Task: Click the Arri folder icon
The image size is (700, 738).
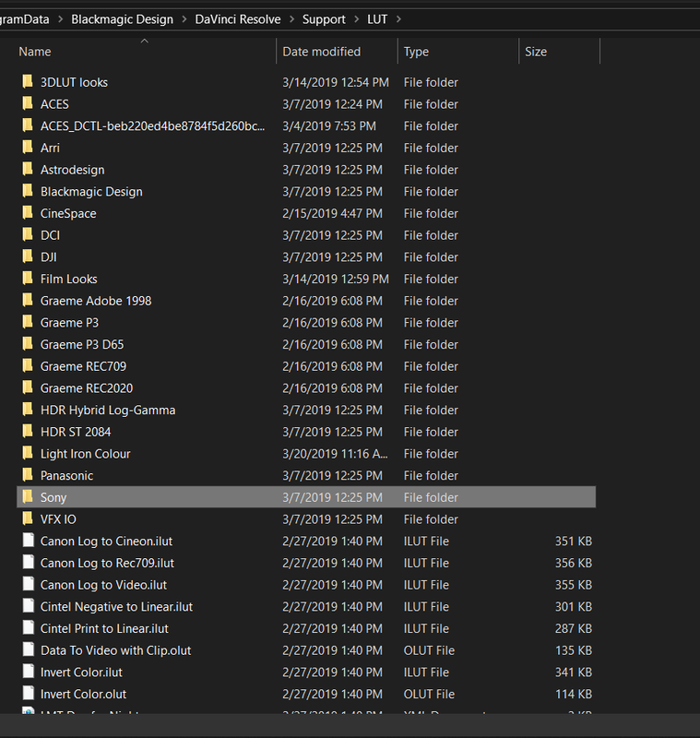Action: pyautogui.click(x=28, y=148)
